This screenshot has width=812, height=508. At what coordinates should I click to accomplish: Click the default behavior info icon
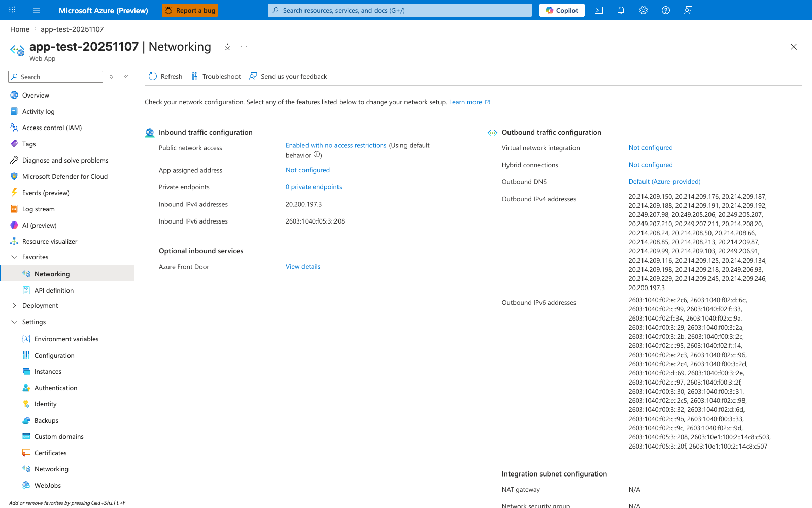click(x=317, y=155)
